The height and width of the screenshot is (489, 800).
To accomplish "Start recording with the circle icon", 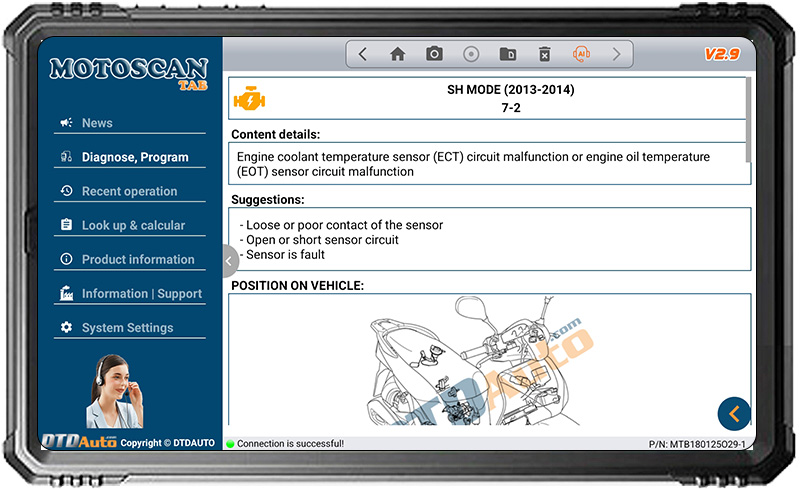I will coord(471,54).
